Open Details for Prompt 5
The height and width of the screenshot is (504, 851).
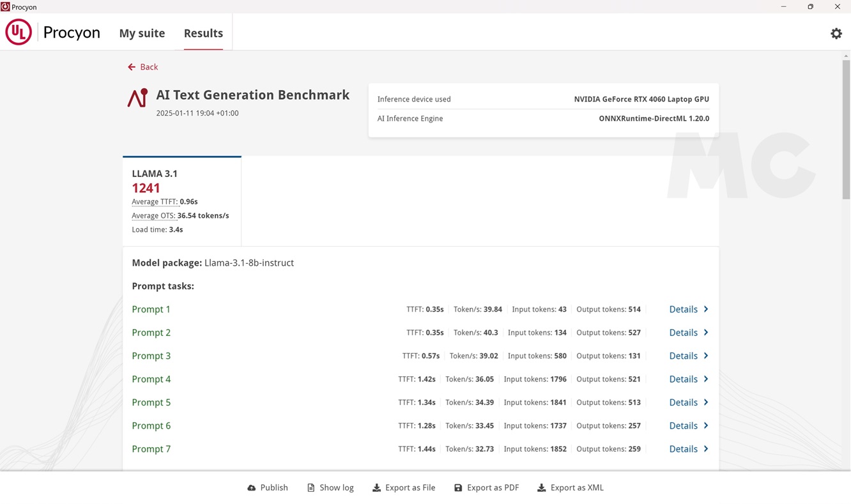coord(683,402)
